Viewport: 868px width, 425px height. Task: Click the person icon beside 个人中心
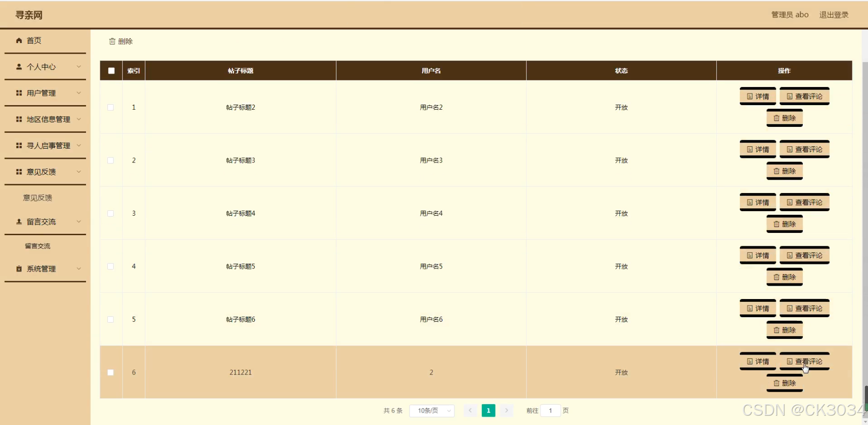tap(19, 67)
